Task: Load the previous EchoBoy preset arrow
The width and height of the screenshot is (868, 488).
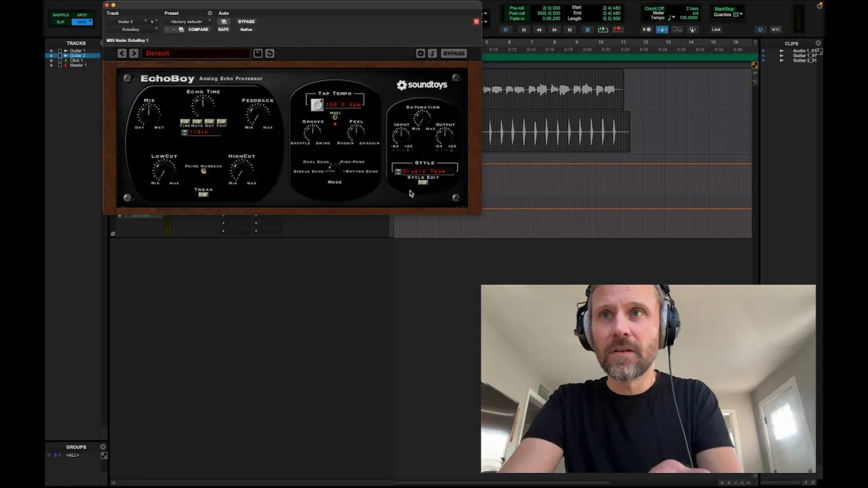Action: (x=121, y=54)
